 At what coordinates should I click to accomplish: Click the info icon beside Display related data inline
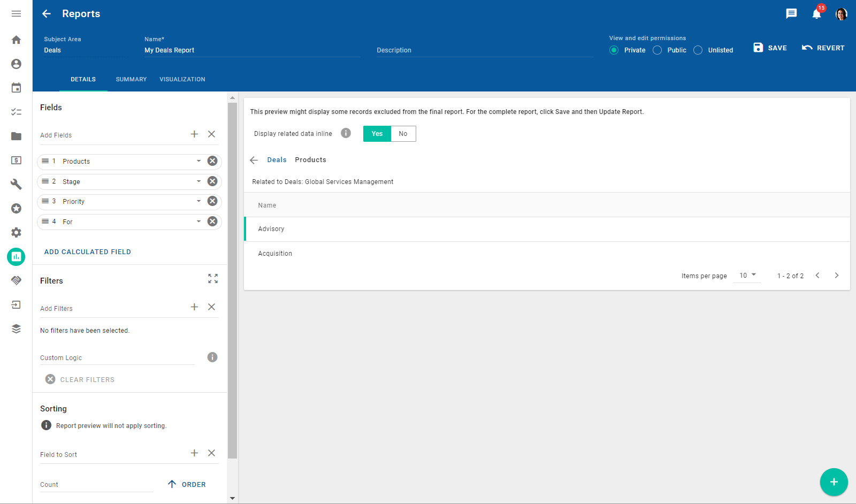coord(346,133)
